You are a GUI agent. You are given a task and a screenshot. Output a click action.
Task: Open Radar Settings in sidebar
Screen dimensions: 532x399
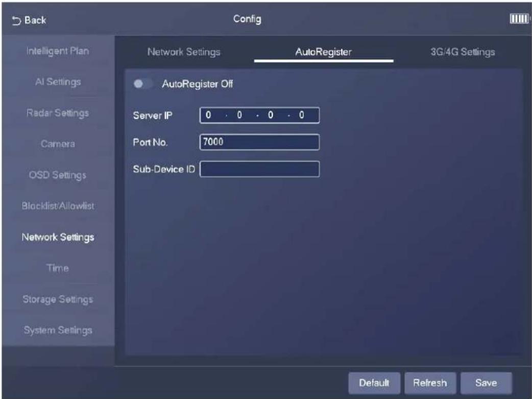[58, 113]
